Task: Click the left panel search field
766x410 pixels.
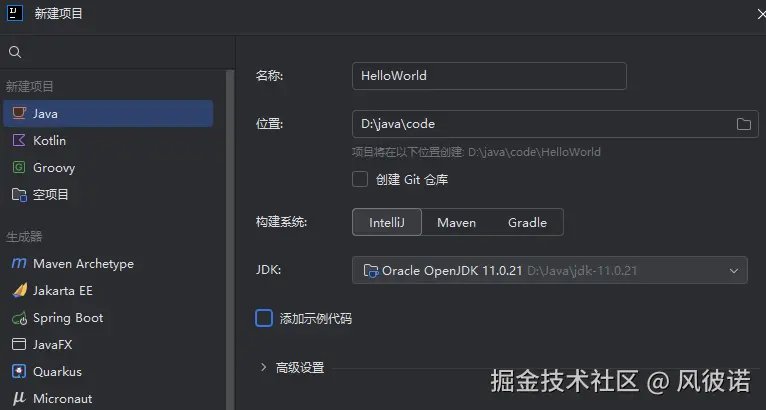Action: point(117,52)
